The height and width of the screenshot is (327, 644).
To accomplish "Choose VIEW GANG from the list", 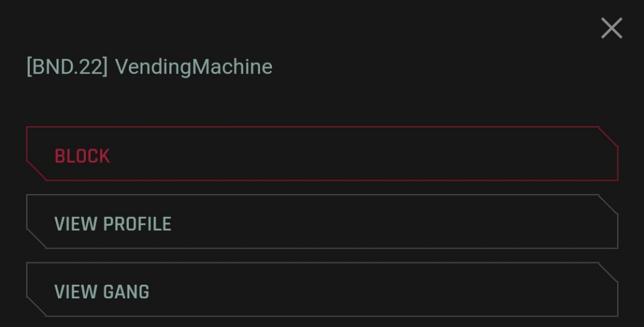I will (x=322, y=290).
